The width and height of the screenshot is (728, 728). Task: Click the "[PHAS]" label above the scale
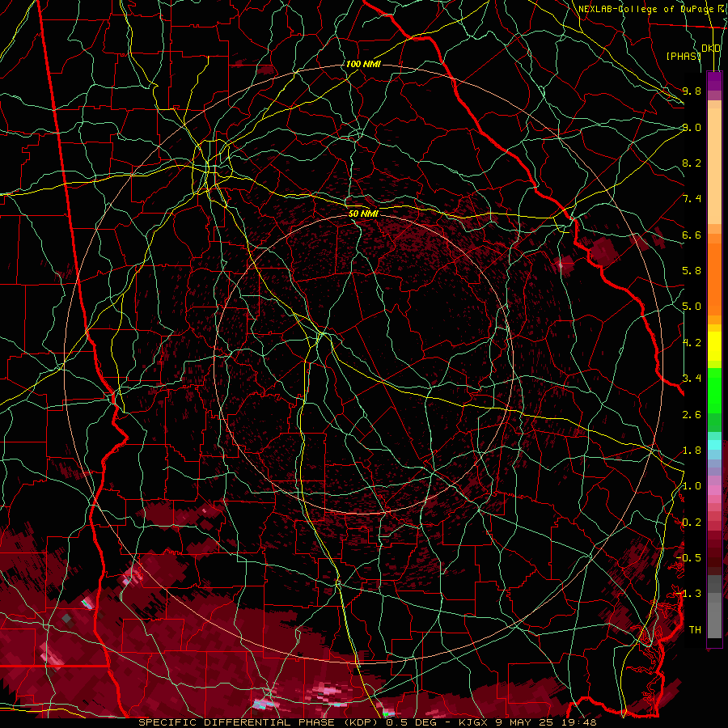click(x=684, y=56)
